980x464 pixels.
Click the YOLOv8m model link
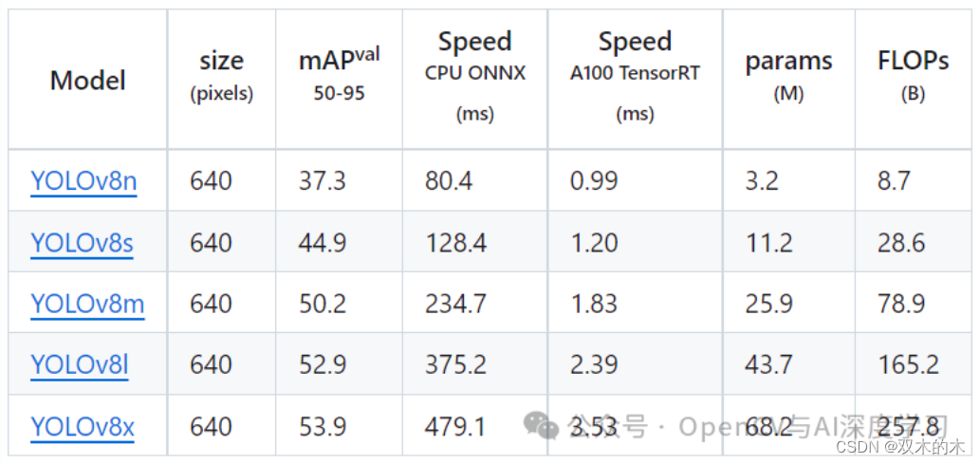point(87,304)
